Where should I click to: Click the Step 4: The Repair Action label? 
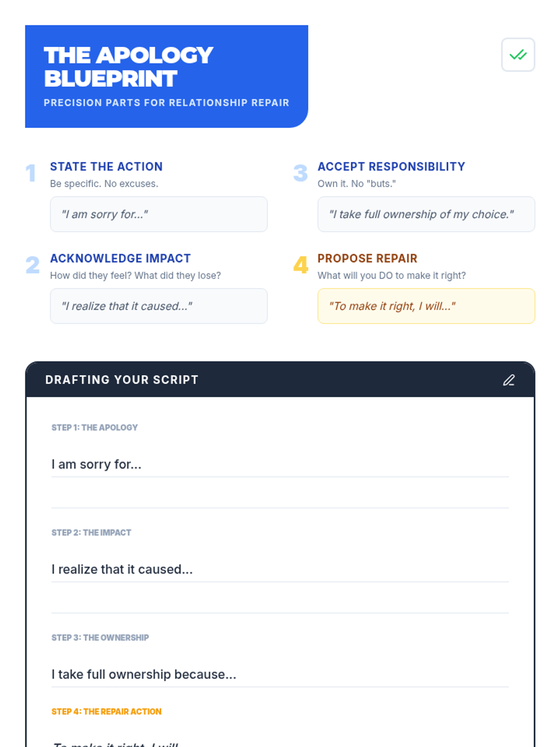point(106,712)
